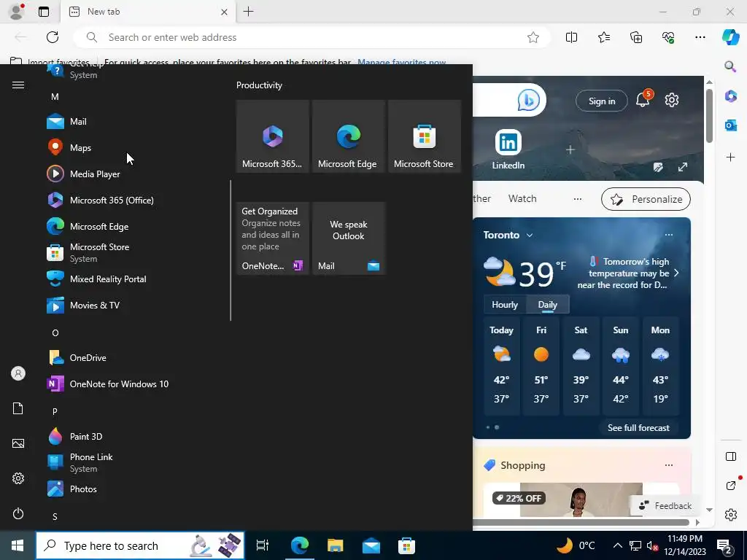
Task: Open Documents from Start sidebar
Action: point(18,408)
